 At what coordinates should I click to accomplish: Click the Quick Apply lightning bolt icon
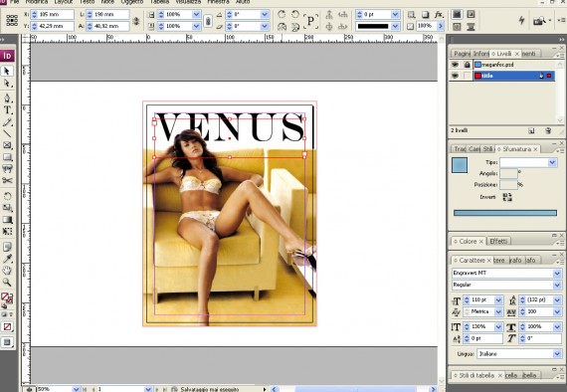[x=522, y=20]
